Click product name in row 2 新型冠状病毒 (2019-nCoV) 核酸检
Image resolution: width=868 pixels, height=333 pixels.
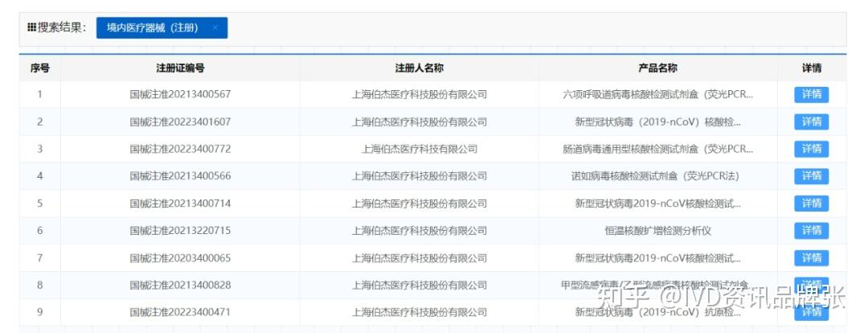(x=657, y=122)
